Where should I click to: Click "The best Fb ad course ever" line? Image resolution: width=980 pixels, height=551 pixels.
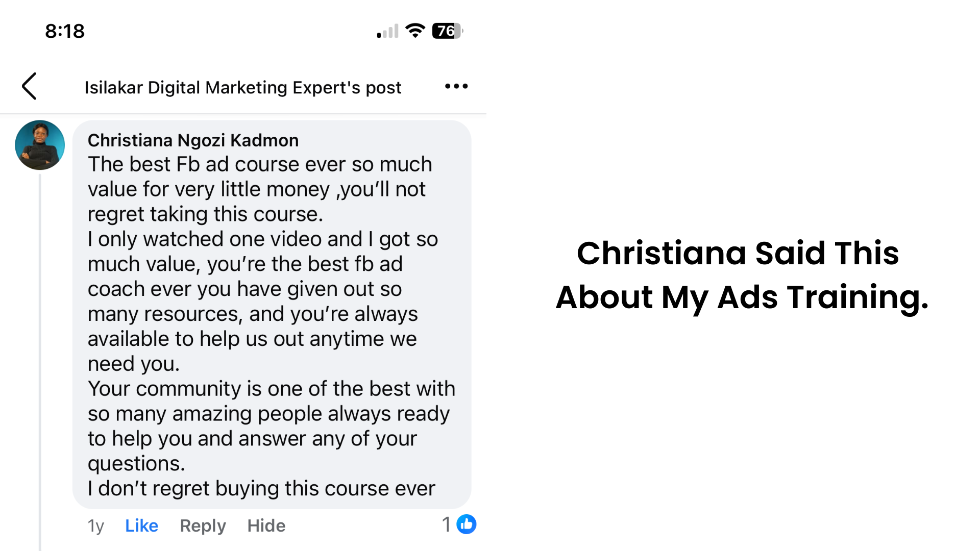[x=260, y=164]
